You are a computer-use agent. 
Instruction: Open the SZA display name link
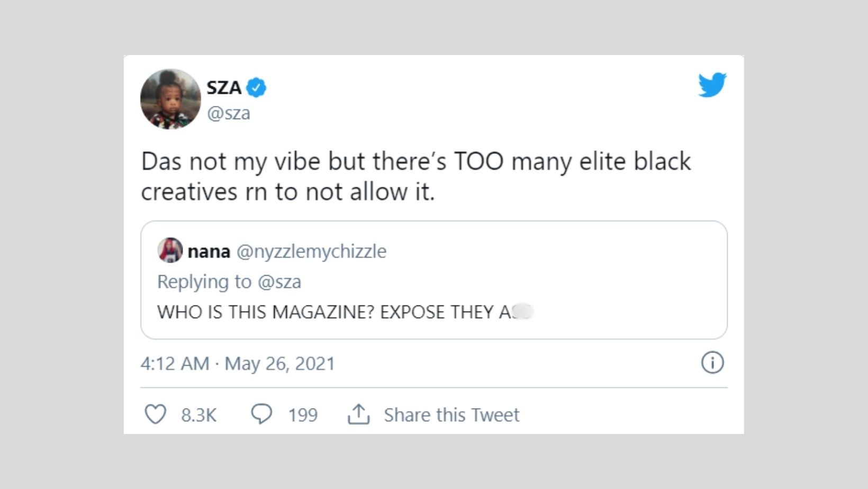tap(224, 87)
